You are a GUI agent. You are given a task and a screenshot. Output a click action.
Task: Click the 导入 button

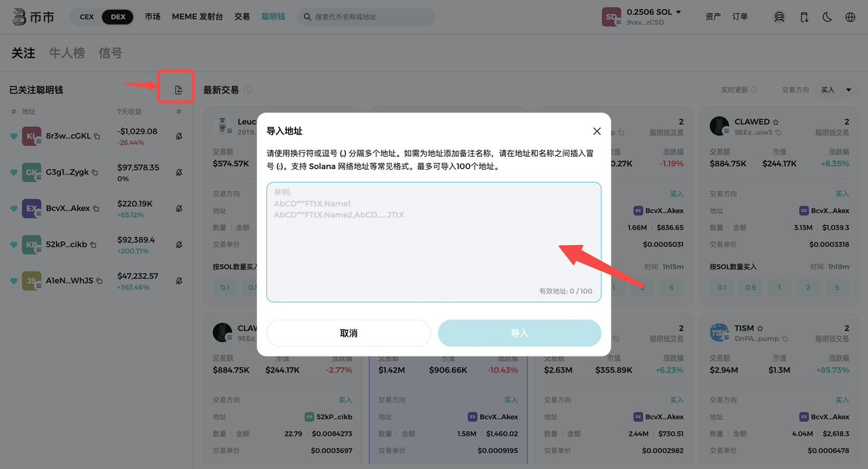point(519,333)
